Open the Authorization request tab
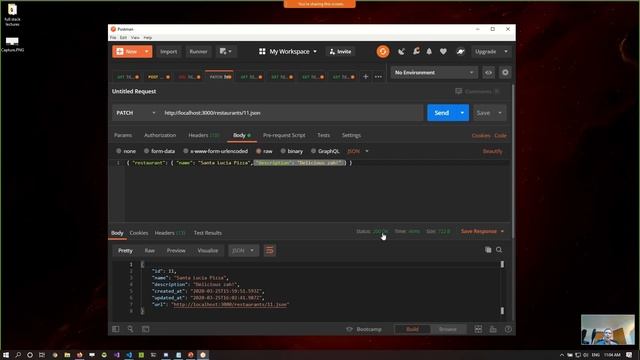 point(160,135)
